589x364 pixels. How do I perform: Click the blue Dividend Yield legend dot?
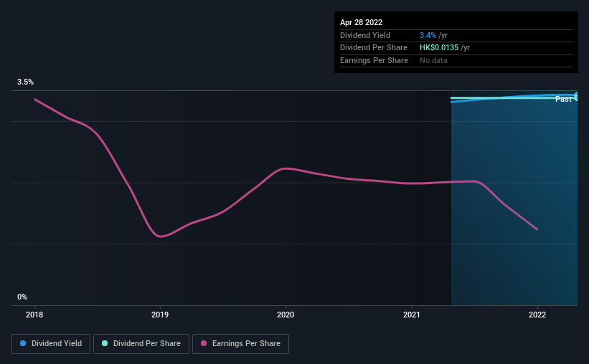coord(24,344)
